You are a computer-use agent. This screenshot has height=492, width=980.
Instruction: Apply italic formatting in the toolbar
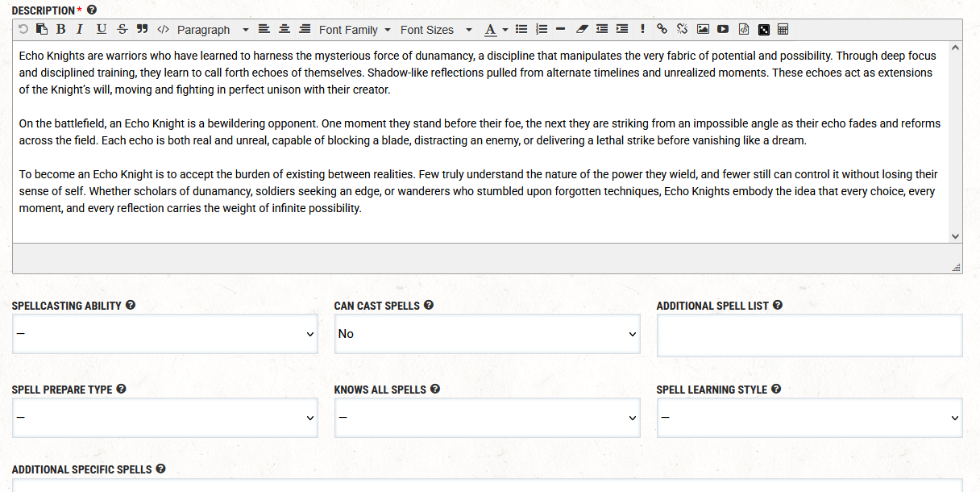coord(80,29)
